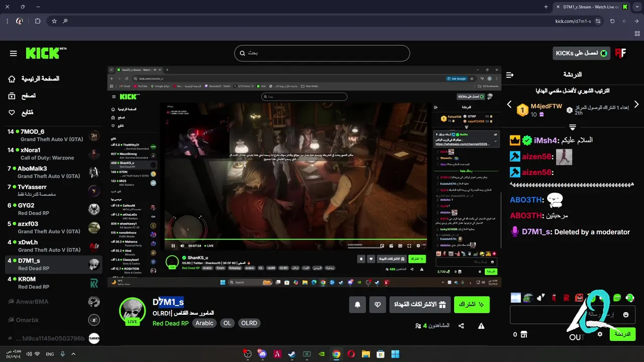Viewport: 644px width, 362px height.
Task: Open the user profile avatar in the header
Action: point(620,53)
